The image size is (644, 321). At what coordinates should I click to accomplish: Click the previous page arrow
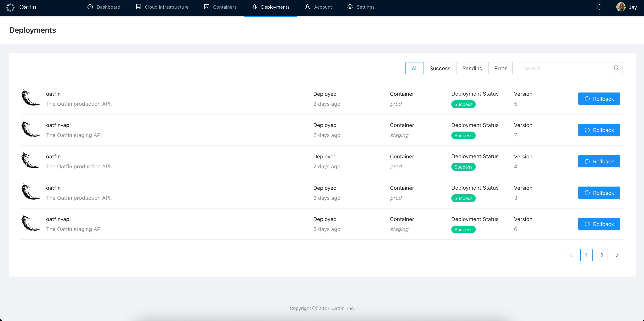[571, 255]
